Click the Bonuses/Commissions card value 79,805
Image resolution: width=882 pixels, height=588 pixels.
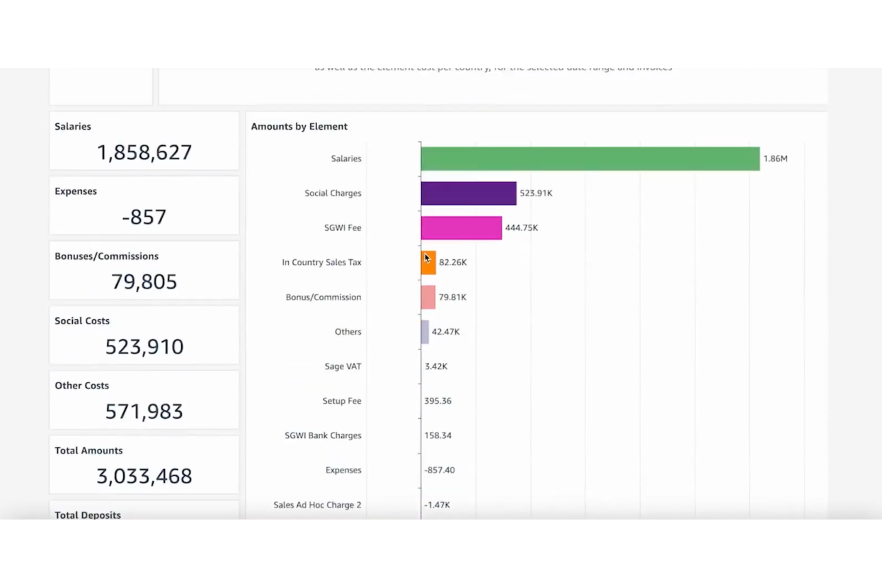coord(144,282)
